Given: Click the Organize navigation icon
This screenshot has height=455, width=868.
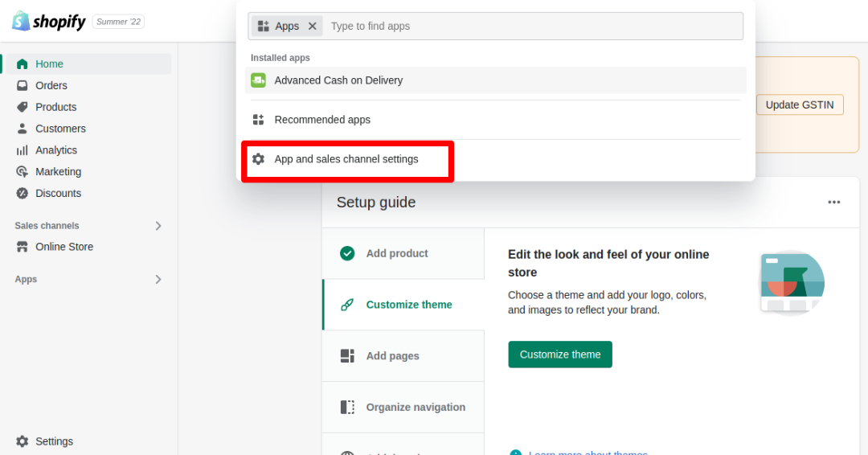Looking at the screenshot, I should click(347, 408).
